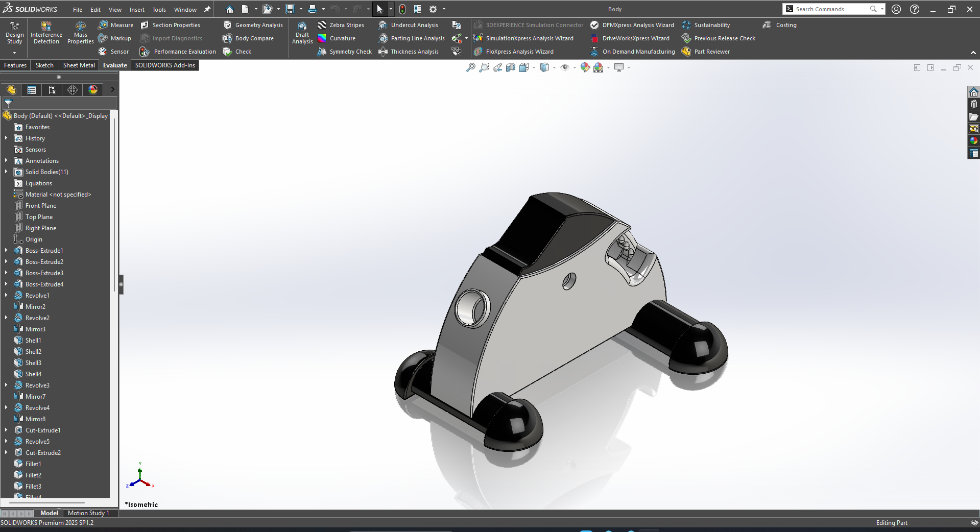Toggle Zebra Stripes display

click(x=341, y=25)
